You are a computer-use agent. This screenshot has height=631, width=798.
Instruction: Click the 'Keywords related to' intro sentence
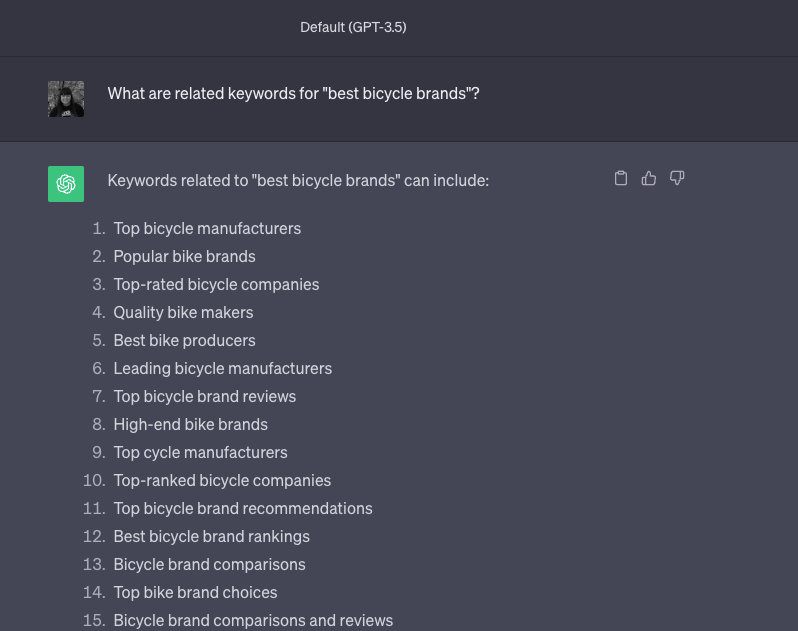tap(298, 181)
